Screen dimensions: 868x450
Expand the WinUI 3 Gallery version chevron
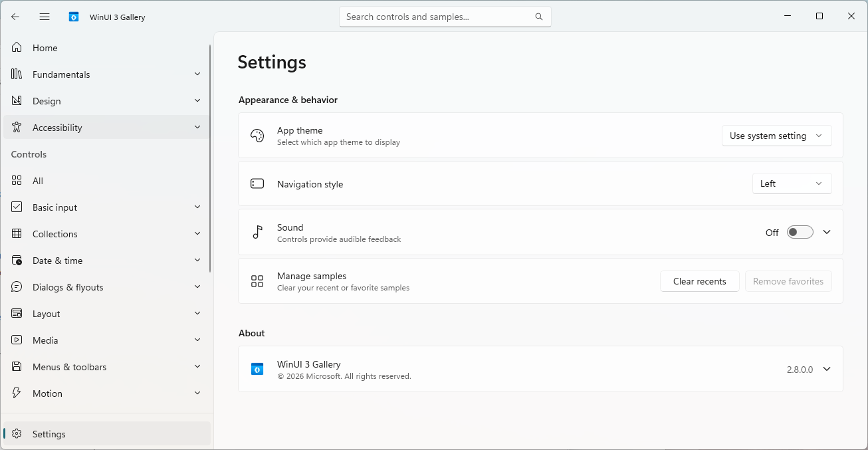tap(827, 369)
